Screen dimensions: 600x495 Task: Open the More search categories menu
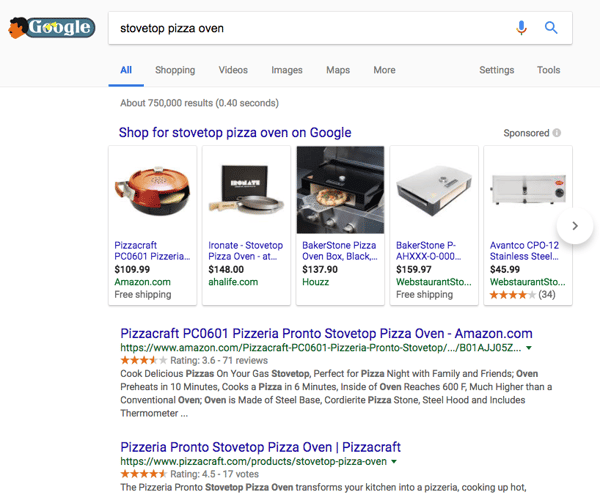coord(384,70)
